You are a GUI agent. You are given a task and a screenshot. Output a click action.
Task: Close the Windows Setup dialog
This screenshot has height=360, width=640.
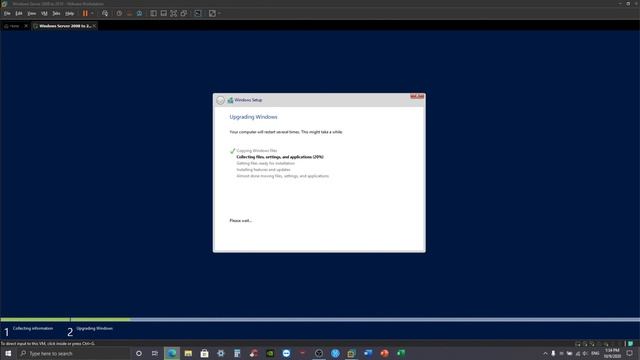pyautogui.click(x=417, y=96)
